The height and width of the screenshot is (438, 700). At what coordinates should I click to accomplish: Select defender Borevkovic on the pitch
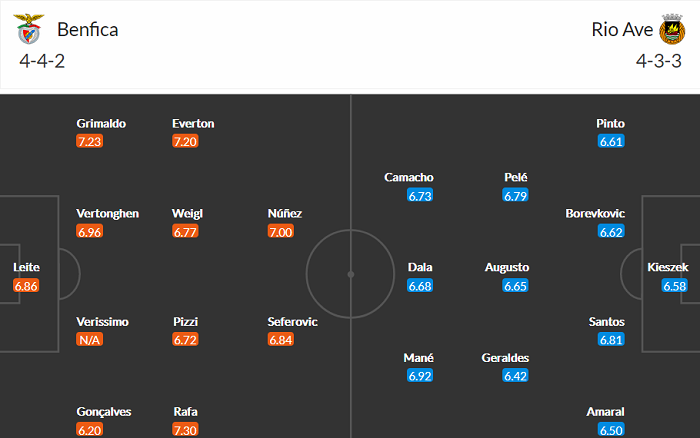595,213
